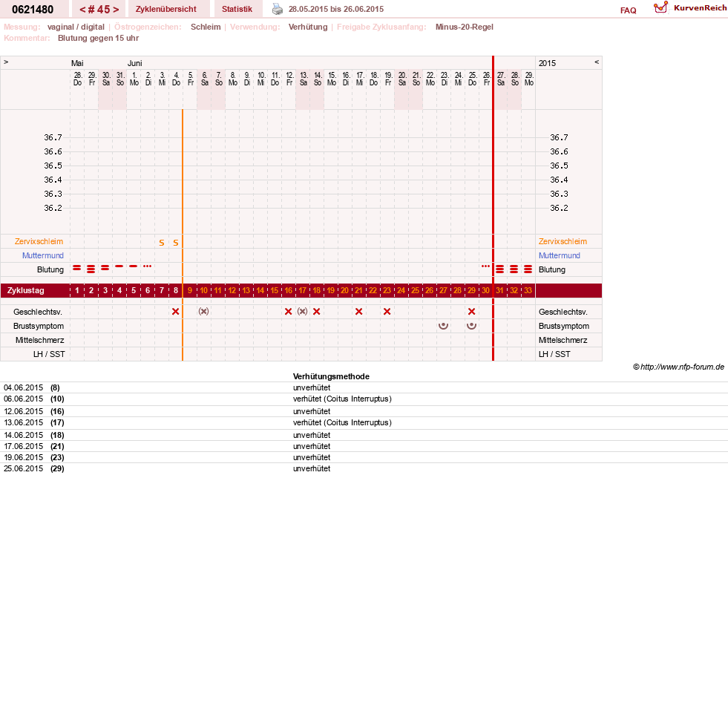Click the KurvenReich logo icon
Image resolution: width=728 pixels, height=717 pixels.
660,7
